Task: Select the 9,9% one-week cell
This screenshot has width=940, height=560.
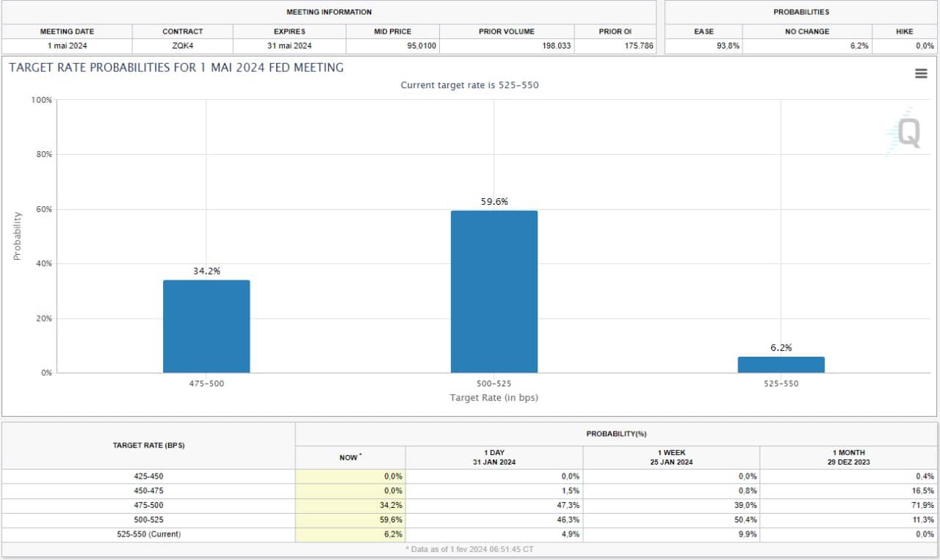Action: coord(671,534)
